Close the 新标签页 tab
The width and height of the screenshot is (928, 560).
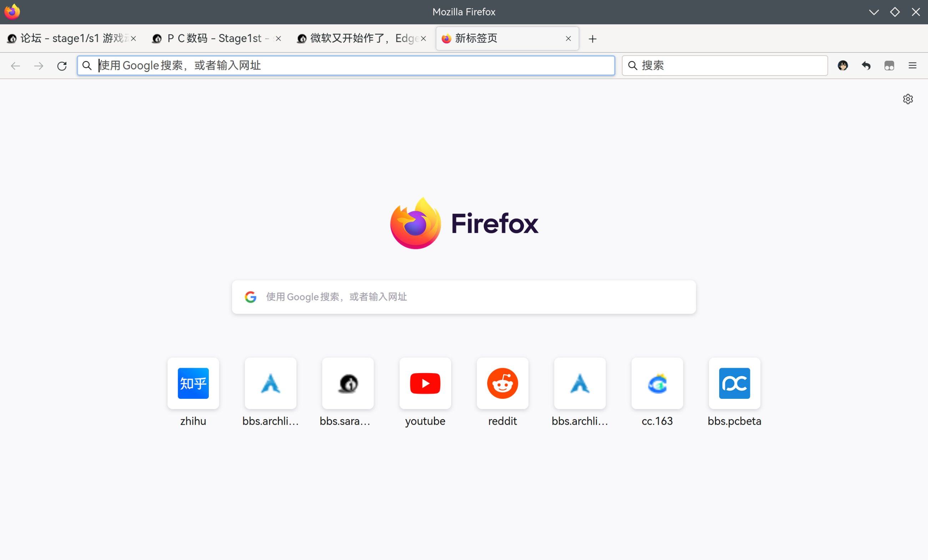click(x=568, y=39)
